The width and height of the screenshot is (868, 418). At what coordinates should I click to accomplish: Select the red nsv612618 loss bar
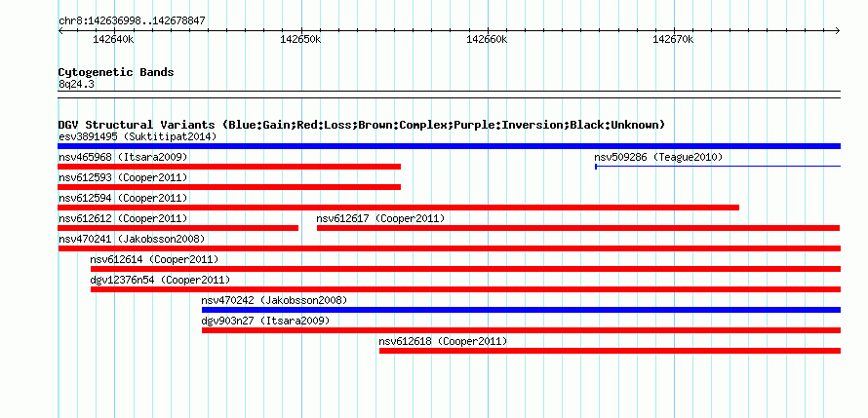click(610, 351)
